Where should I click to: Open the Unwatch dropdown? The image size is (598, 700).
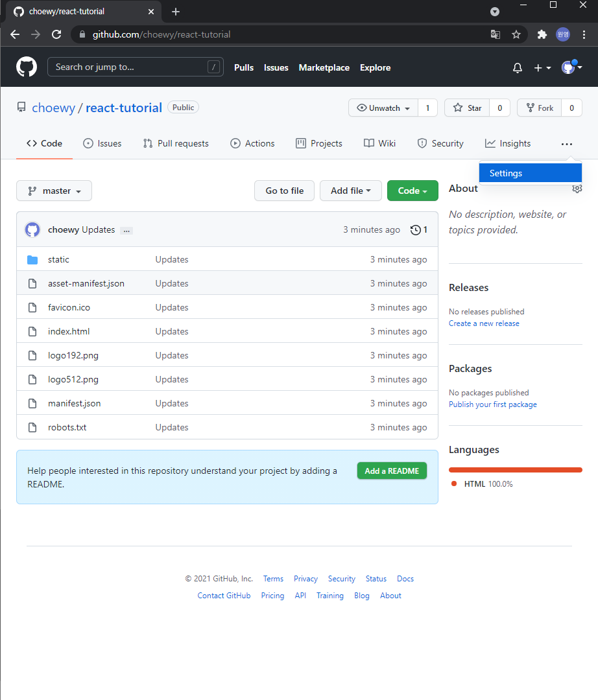383,108
